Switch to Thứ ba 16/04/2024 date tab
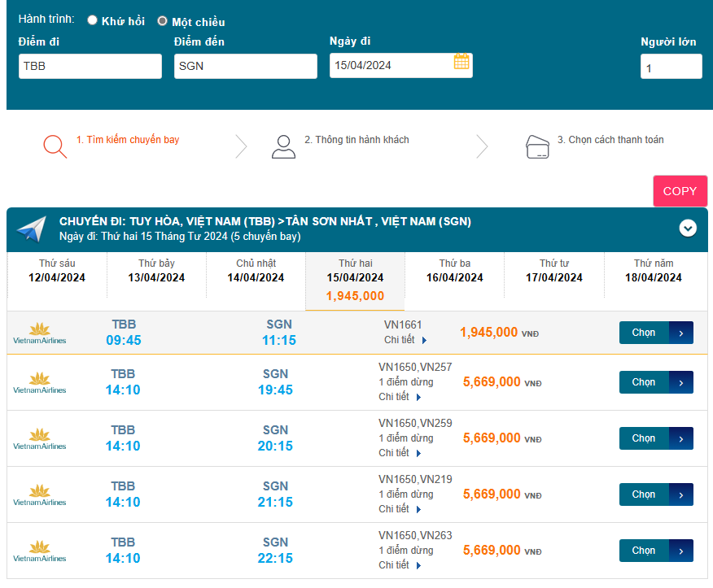The width and height of the screenshot is (713, 588). pos(454,271)
